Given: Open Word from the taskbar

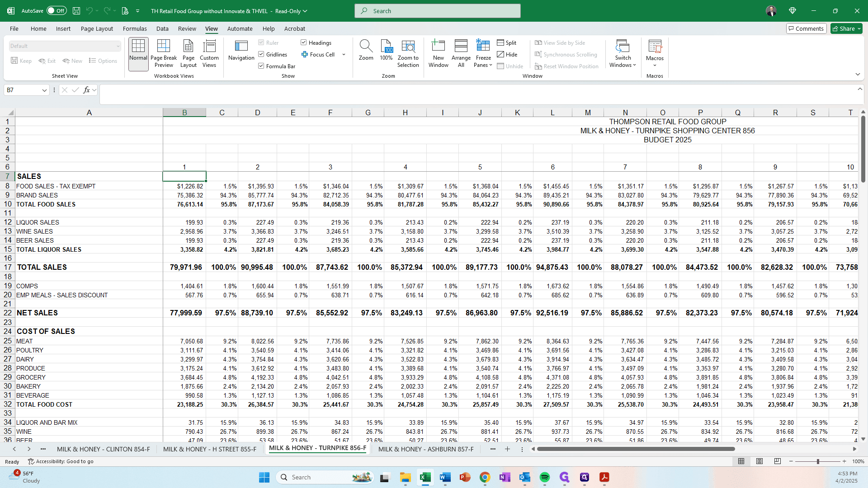Looking at the screenshot, I should pyautogui.click(x=445, y=477).
